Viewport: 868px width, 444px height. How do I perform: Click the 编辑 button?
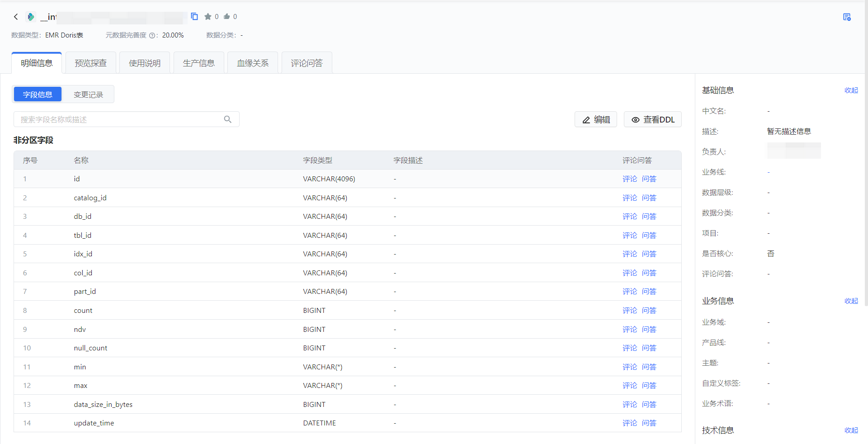(596, 119)
